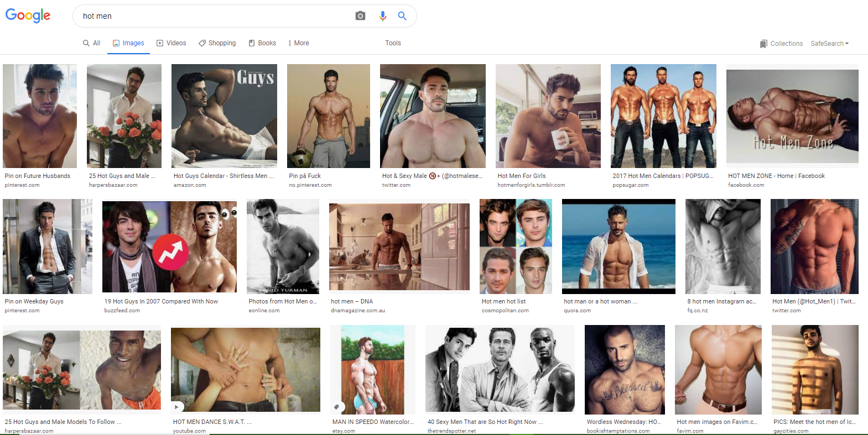Open the Shopping tab
The width and height of the screenshot is (868, 435).
217,43
